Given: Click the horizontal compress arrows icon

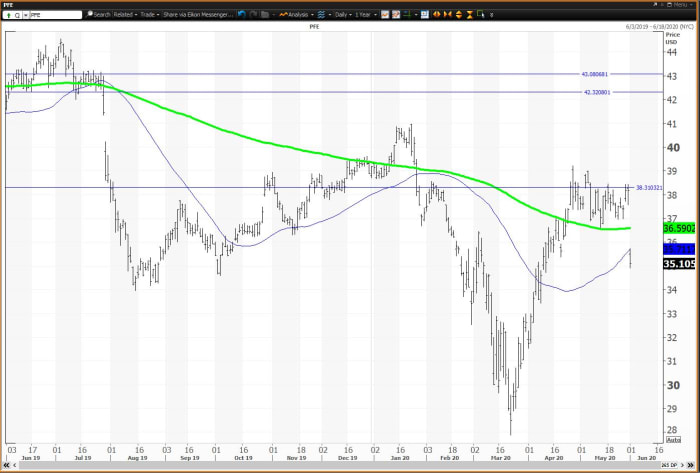Looking at the screenshot, I should pyautogui.click(x=448, y=15).
